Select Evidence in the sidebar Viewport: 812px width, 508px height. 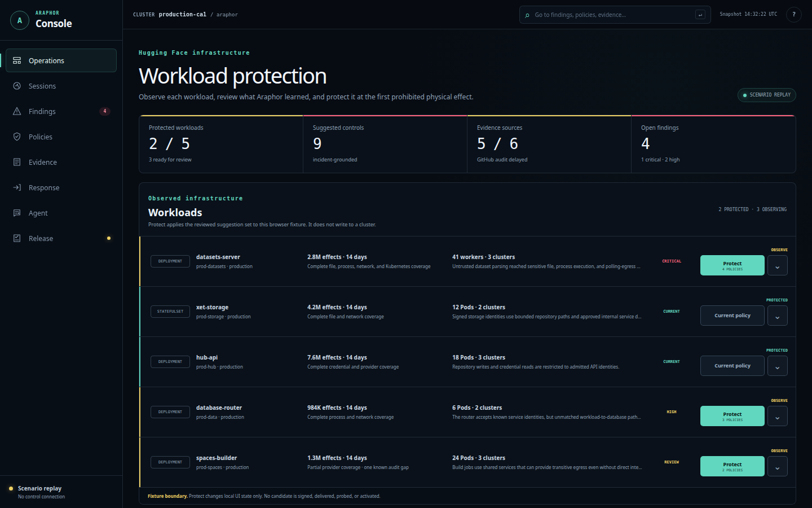coord(61,162)
